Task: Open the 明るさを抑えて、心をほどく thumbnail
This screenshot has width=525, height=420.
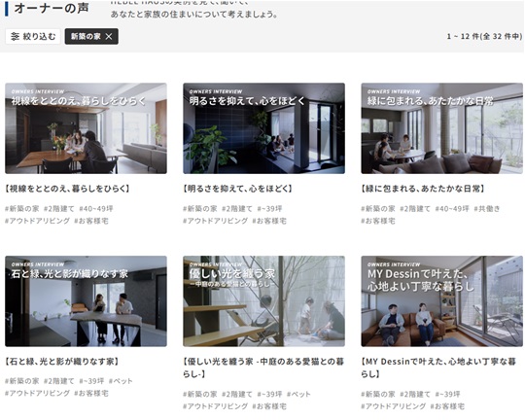Action: click(x=263, y=128)
